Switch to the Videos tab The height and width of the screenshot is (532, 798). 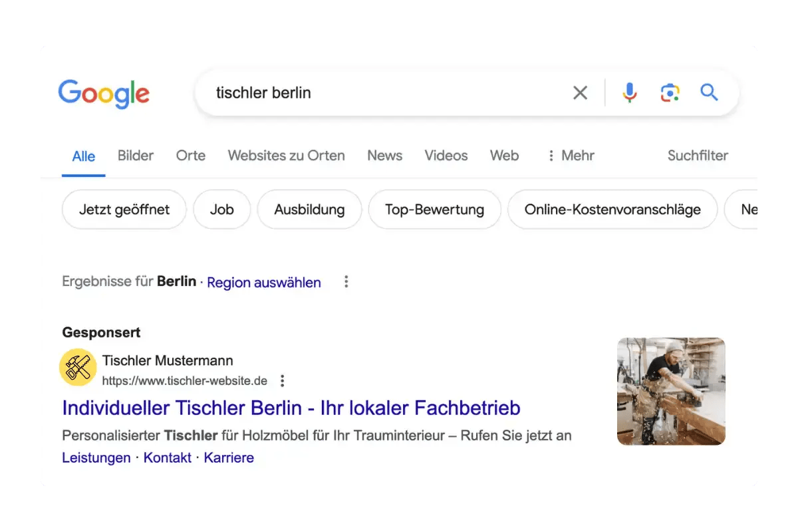446,156
